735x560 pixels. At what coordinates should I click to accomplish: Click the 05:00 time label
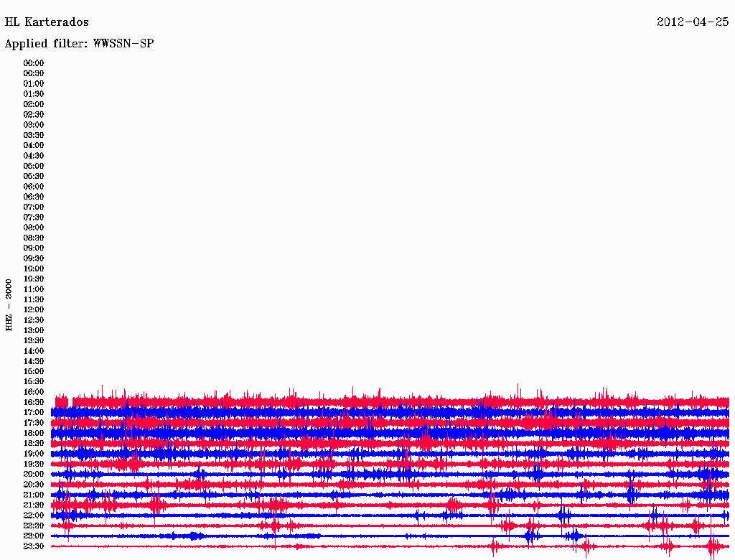tap(33, 166)
